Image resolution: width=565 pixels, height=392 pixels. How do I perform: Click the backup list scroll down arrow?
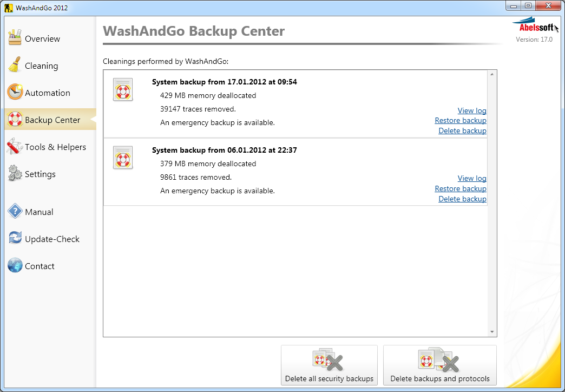[x=492, y=332]
